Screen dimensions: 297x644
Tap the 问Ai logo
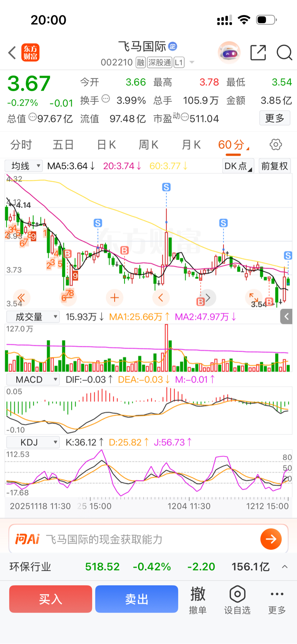pos(27,539)
